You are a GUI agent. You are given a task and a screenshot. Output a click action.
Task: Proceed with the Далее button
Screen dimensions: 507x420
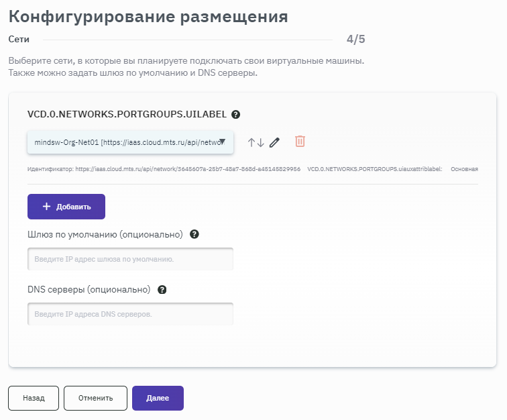[x=158, y=398]
